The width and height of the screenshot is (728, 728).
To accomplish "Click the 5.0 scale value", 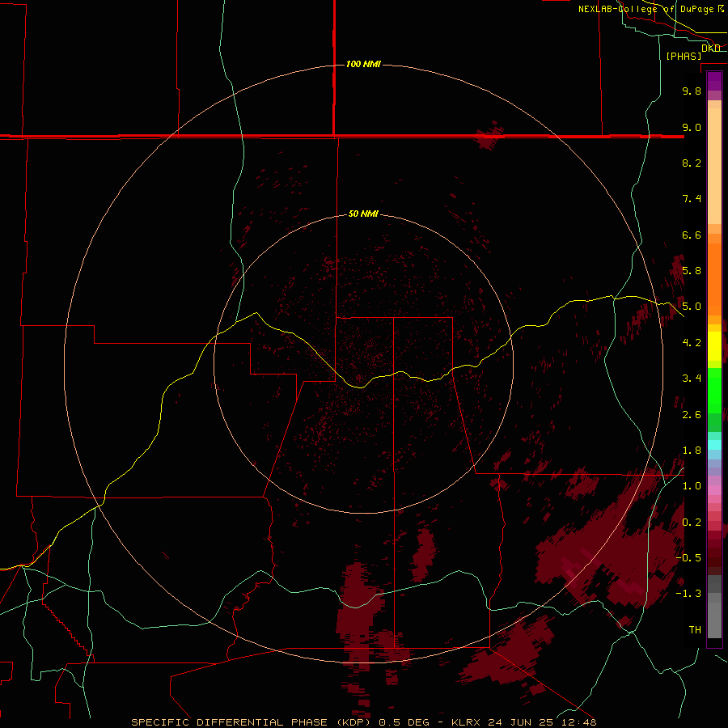I will pos(692,307).
